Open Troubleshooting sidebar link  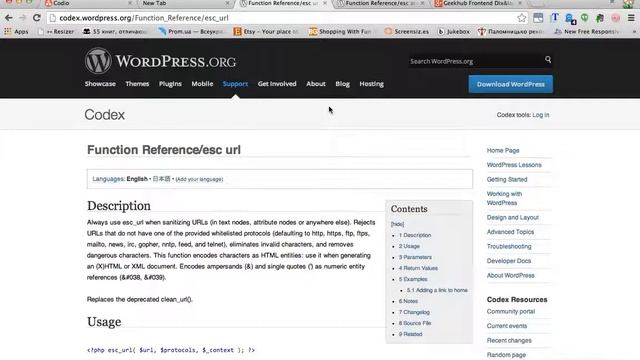click(509, 247)
